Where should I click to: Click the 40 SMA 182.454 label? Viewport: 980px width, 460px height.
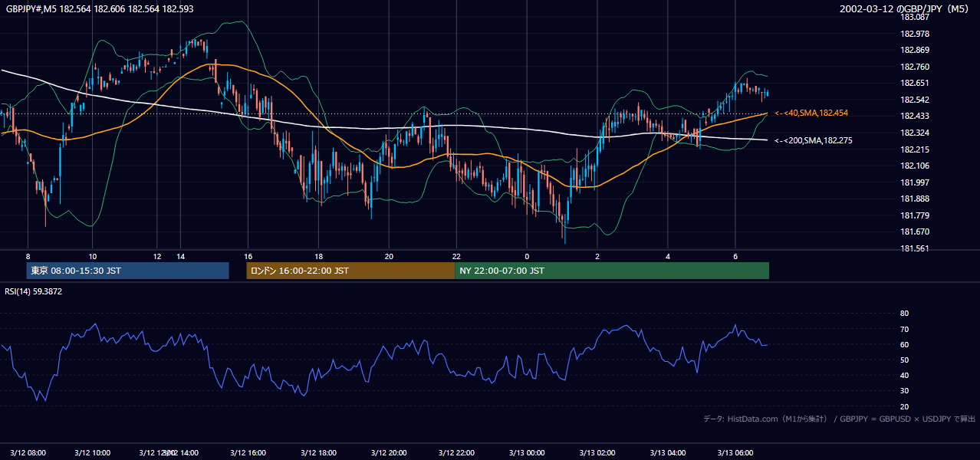811,113
